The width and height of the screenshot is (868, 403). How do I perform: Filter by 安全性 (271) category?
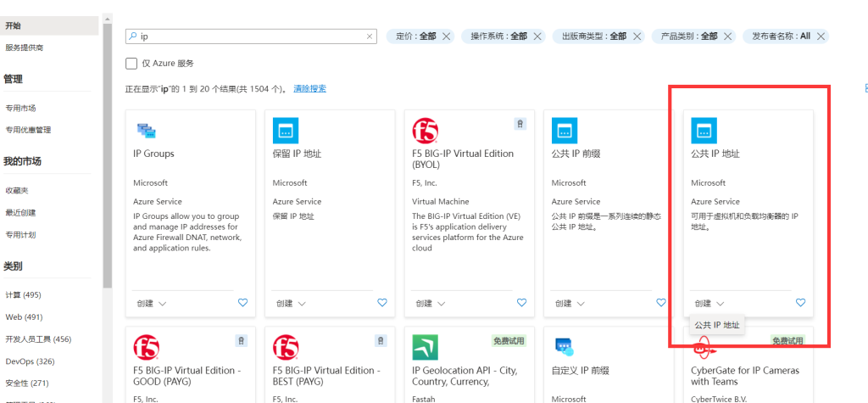(27, 383)
